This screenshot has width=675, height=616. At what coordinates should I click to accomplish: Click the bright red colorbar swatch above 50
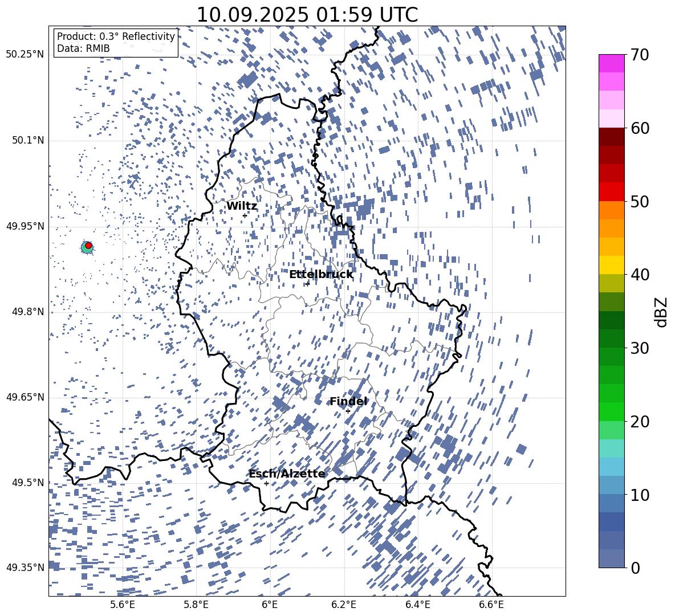point(611,192)
